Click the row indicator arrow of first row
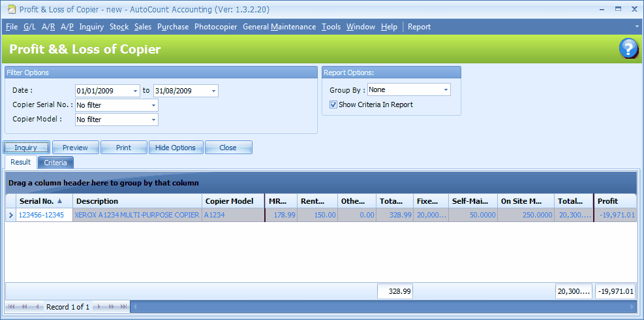Image resolution: width=644 pixels, height=320 pixels. click(x=11, y=215)
